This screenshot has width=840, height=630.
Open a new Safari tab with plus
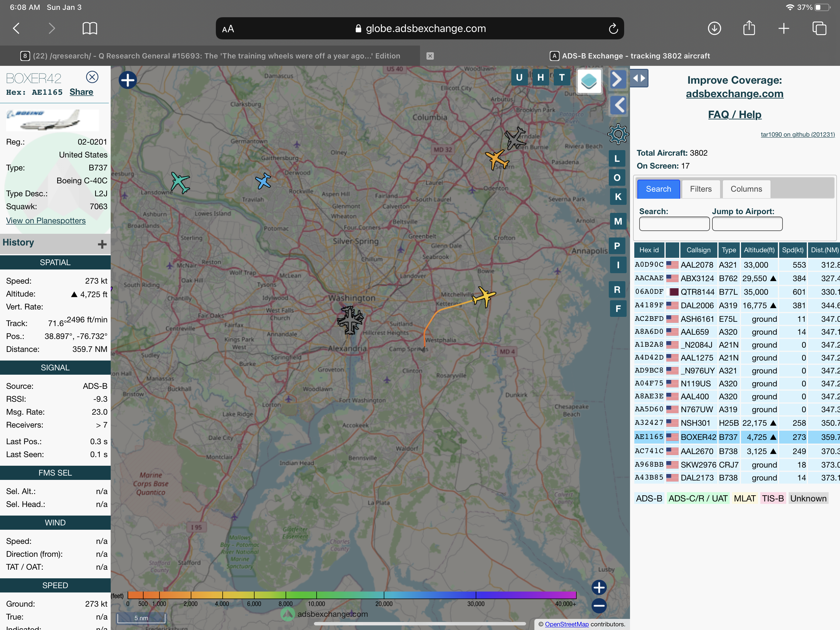click(783, 28)
